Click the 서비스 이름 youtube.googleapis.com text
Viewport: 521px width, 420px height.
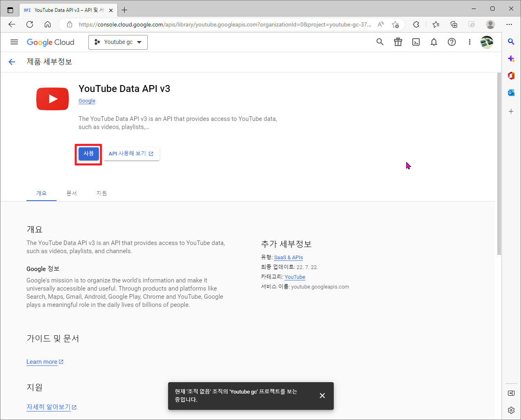tap(305, 287)
